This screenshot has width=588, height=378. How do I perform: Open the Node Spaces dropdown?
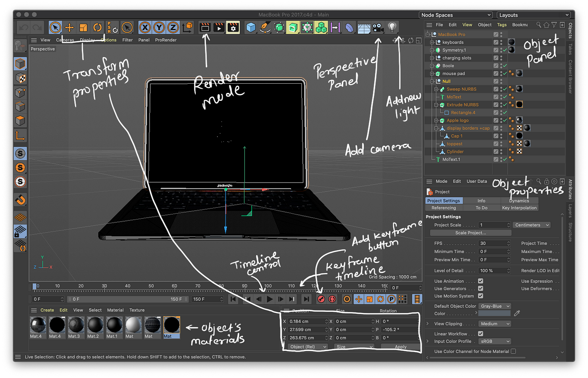pyautogui.click(x=456, y=15)
